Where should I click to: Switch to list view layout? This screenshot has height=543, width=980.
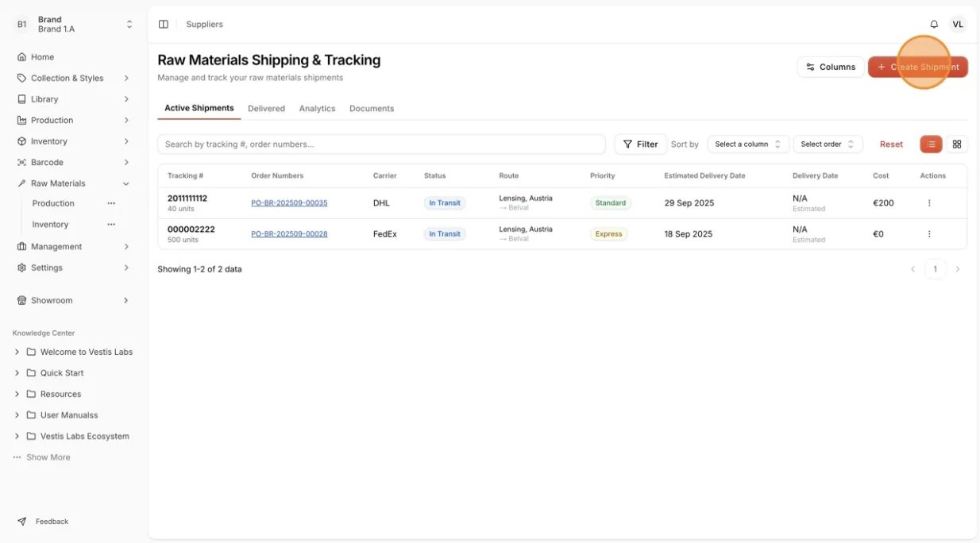click(931, 144)
